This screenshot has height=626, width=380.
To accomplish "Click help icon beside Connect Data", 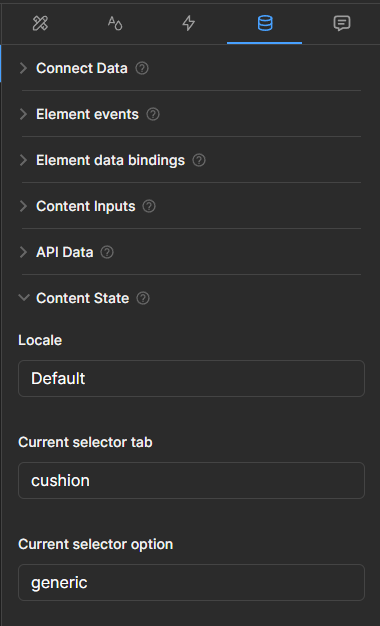I will coord(142,68).
